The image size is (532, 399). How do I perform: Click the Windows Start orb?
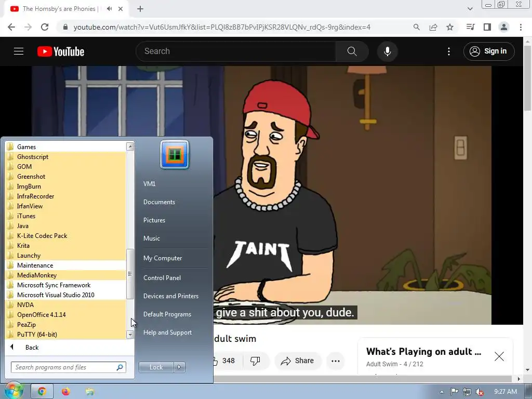click(x=13, y=391)
